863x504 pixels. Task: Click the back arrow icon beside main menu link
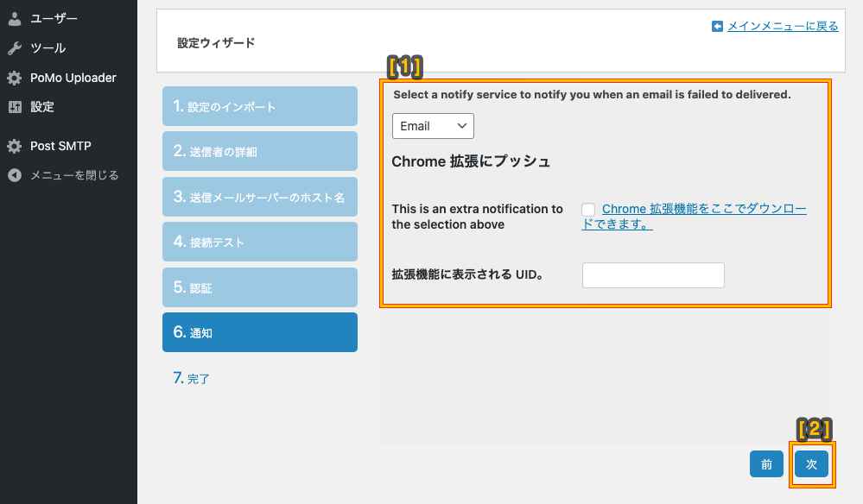tap(717, 26)
